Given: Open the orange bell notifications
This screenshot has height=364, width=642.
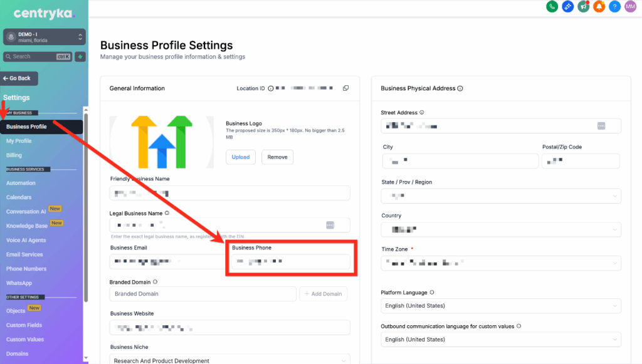Looking at the screenshot, I should click(599, 7).
